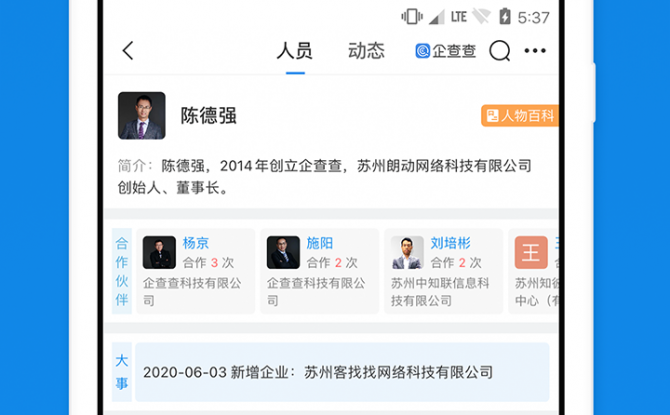
Task: Tap the vibrate mode status icon
Action: (412, 17)
